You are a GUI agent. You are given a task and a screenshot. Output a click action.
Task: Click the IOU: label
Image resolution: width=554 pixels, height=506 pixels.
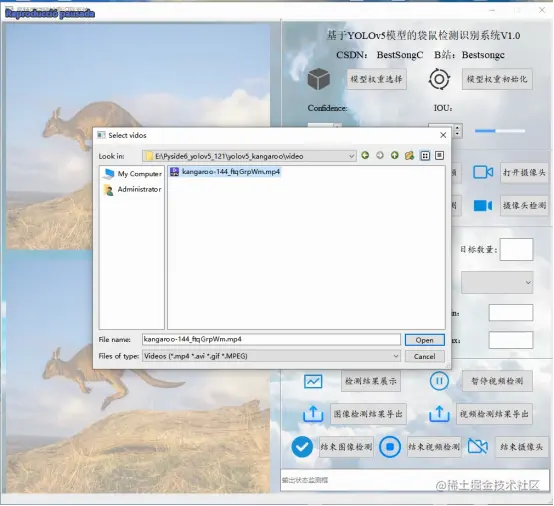click(x=443, y=108)
